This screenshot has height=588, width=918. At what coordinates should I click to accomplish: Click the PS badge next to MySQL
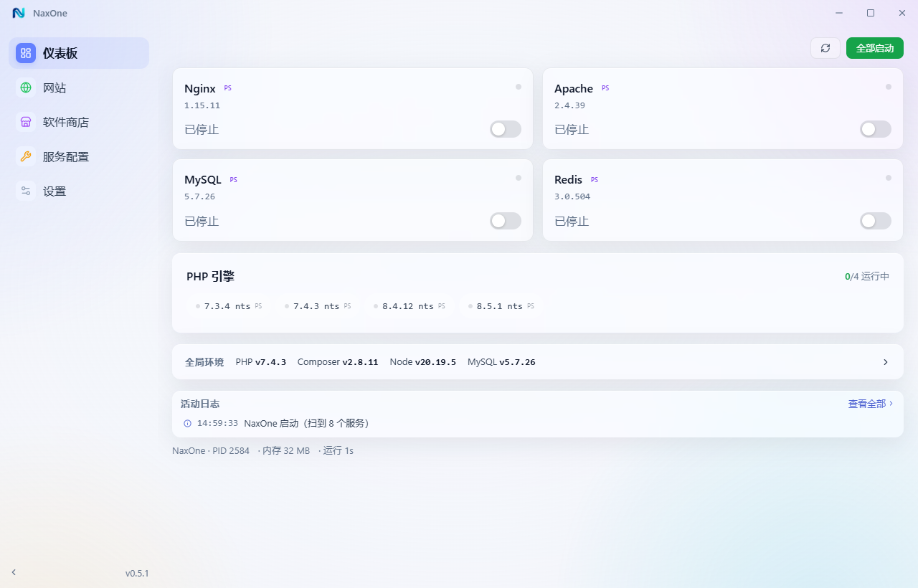[233, 180]
